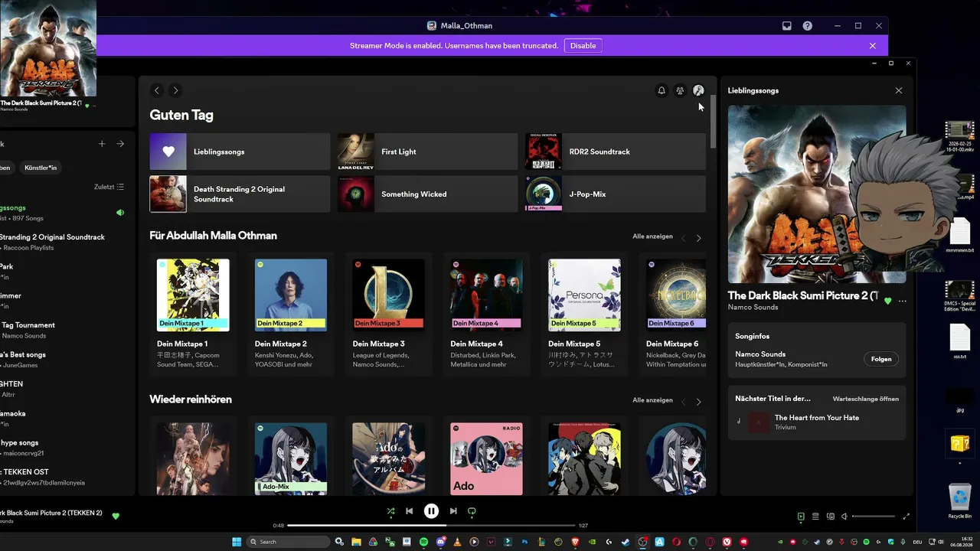
Task: Open more options next to the now-playing title
Action: pyautogui.click(x=903, y=302)
